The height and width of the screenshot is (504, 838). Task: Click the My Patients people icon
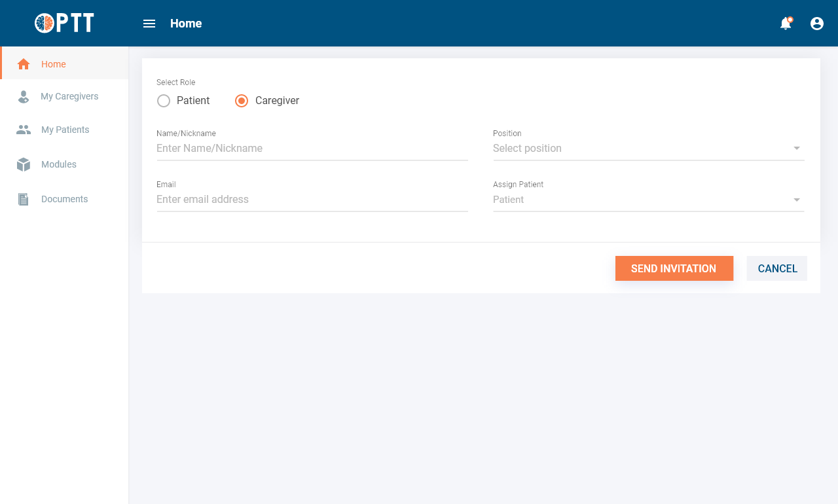[24, 130]
